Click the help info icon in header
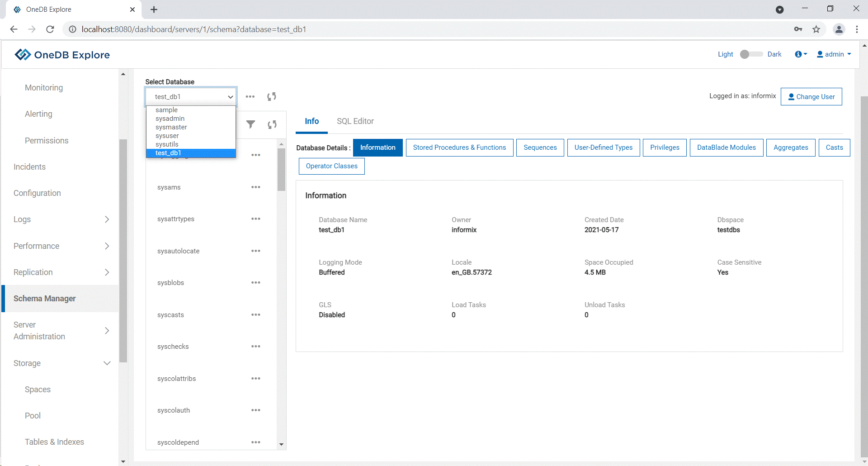The width and height of the screenshot is (868, 466). [x=800, y=54]
